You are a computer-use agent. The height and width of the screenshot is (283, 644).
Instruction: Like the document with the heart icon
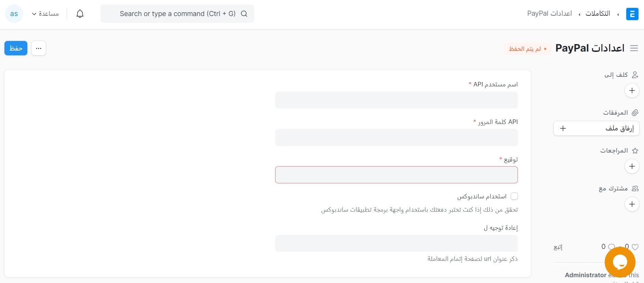tap(635, 247)
